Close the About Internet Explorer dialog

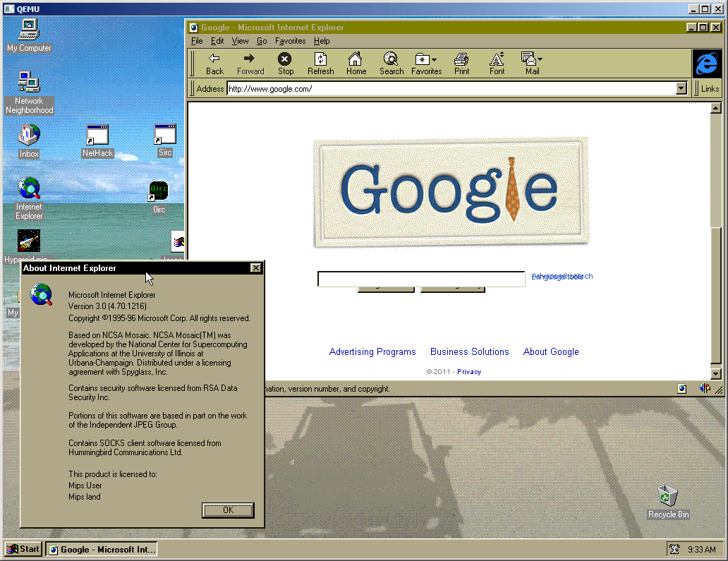click(x=255, y=268)
